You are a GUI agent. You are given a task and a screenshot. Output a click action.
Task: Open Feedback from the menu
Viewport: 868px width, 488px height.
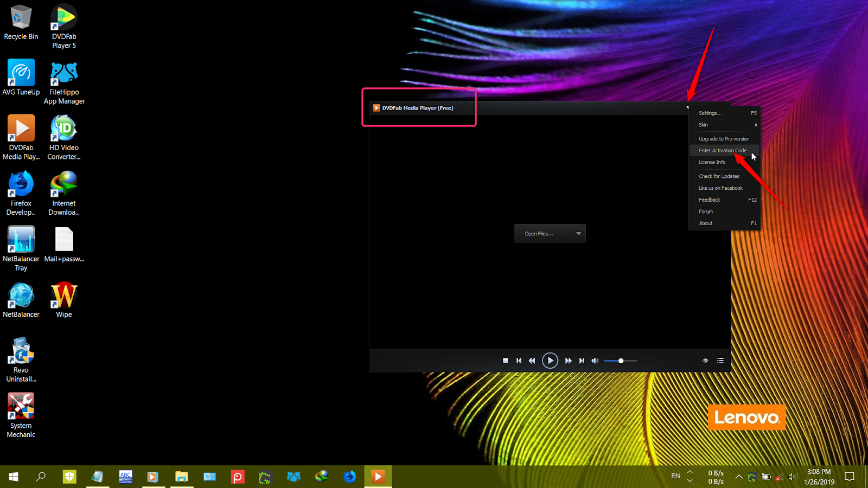[x=724, y=200]
